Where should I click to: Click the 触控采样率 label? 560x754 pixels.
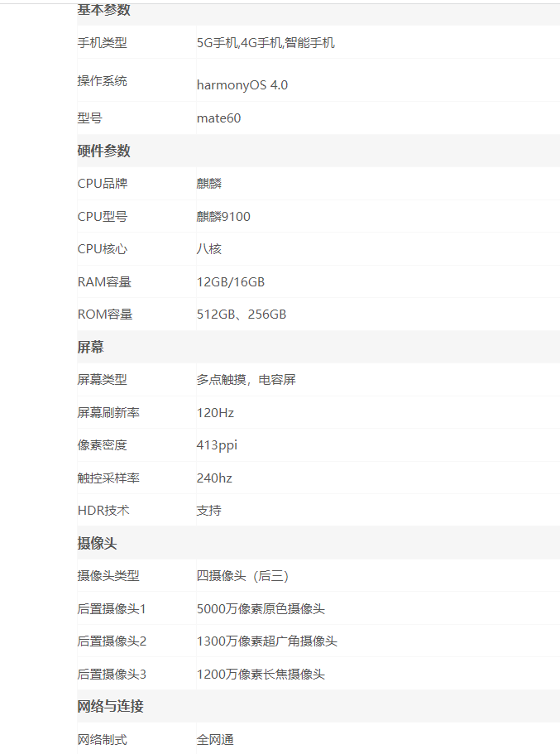108,478
